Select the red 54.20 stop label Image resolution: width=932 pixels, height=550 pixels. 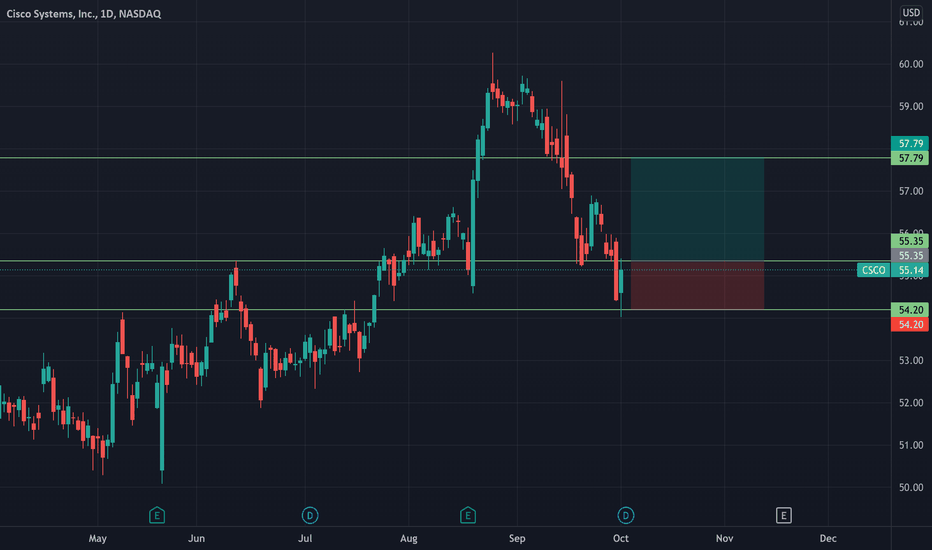[910, 325]
